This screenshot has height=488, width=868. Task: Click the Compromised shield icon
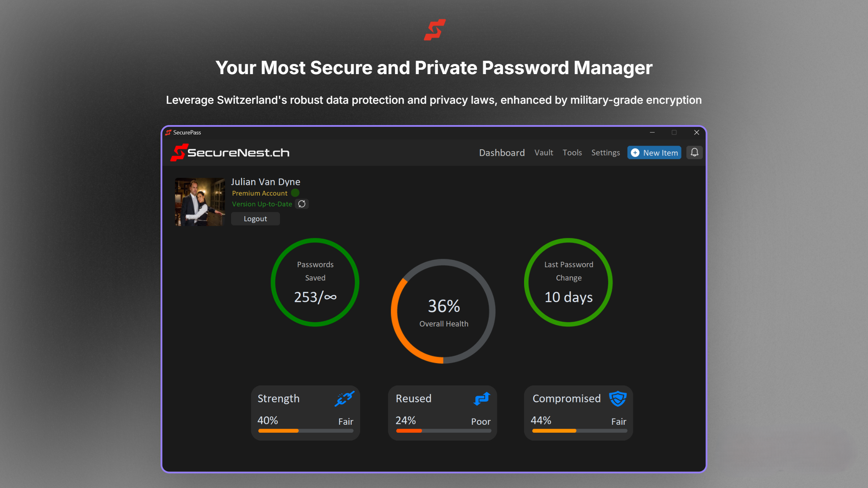(618, 398)
